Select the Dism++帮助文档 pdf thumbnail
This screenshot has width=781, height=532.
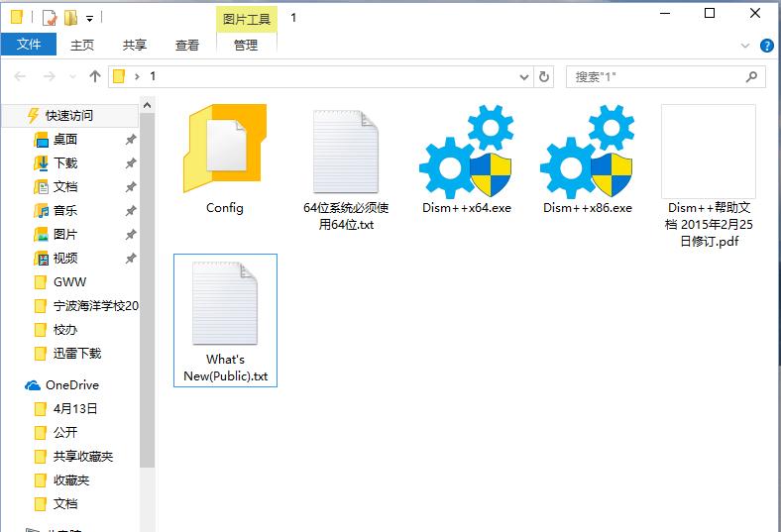(709, 152)
